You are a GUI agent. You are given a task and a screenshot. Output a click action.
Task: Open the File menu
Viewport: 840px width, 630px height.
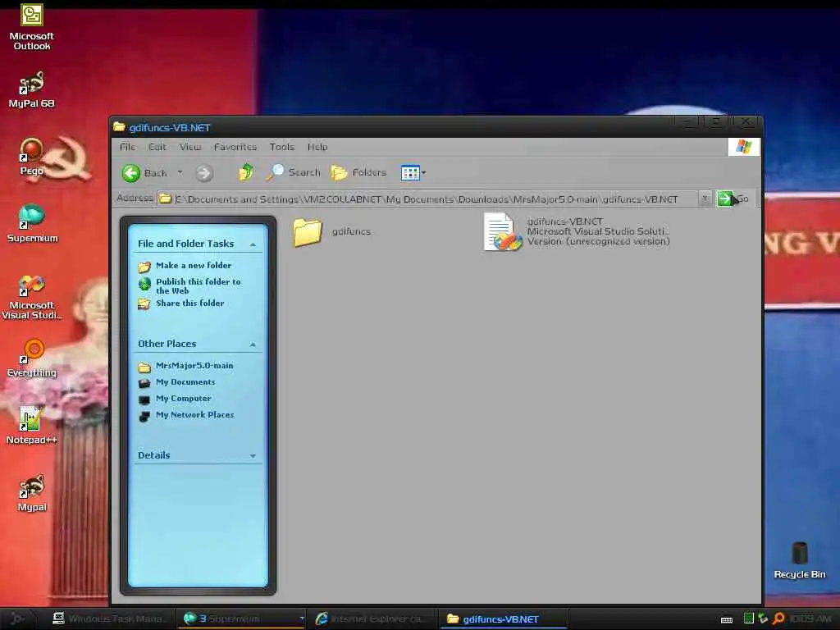(x=127, y=147)
